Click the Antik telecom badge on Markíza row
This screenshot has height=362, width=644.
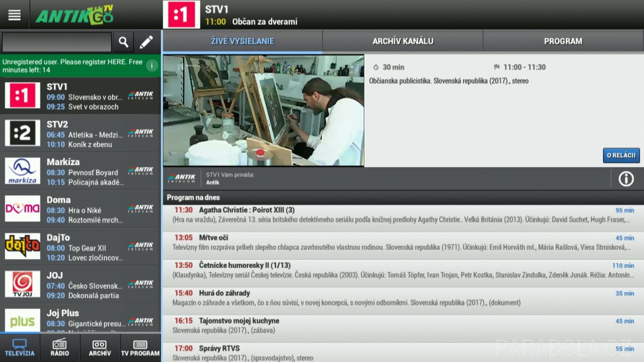(141, 171)
